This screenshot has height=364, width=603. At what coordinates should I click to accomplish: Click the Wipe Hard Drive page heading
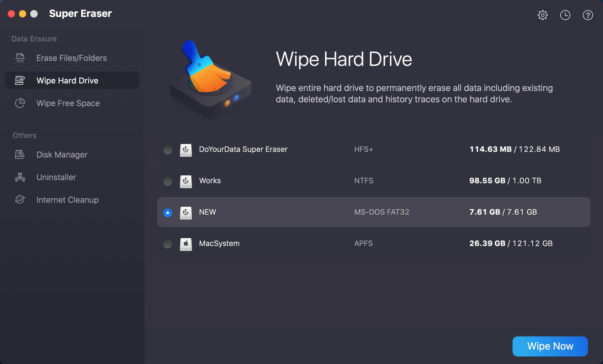pyautogui.click(x=344, y=59)
